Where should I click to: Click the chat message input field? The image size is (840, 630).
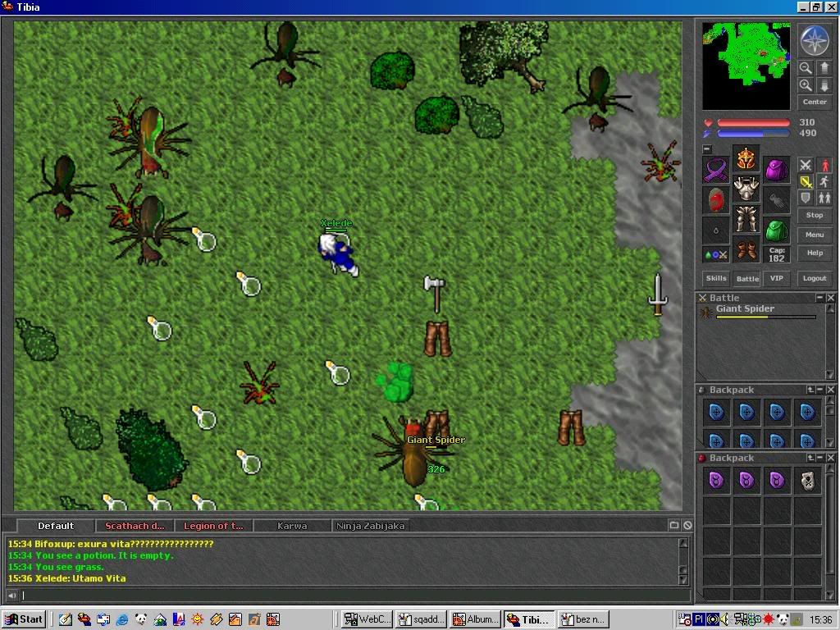(355, 596)
